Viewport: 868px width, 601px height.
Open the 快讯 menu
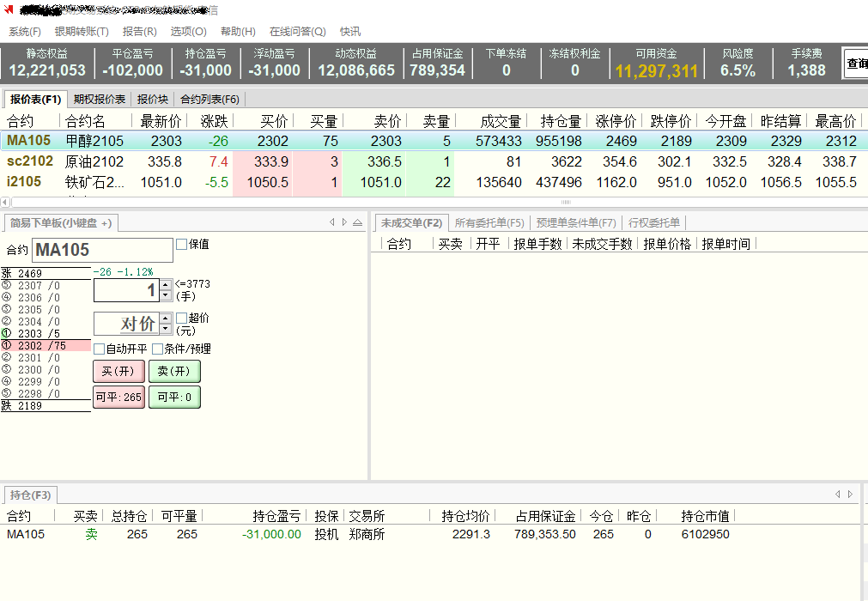(349, 32)
